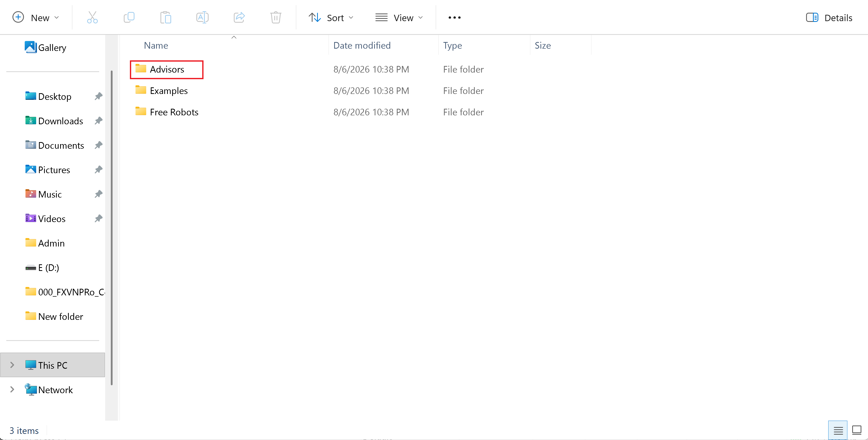Image resolution: width=868 pixels, height=440 pixels.
Task: Open Desktop in quick access
Action: pos(48,96)
